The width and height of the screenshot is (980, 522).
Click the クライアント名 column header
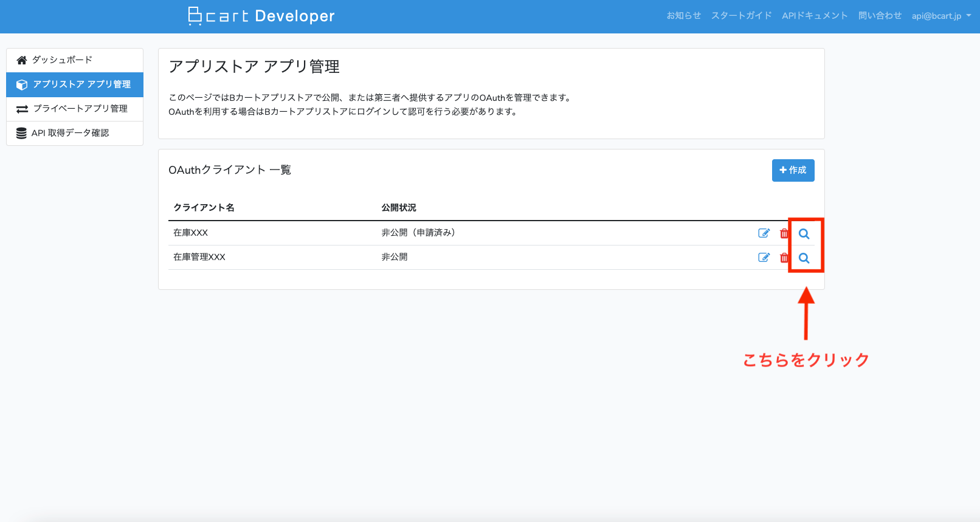point(204,208)
